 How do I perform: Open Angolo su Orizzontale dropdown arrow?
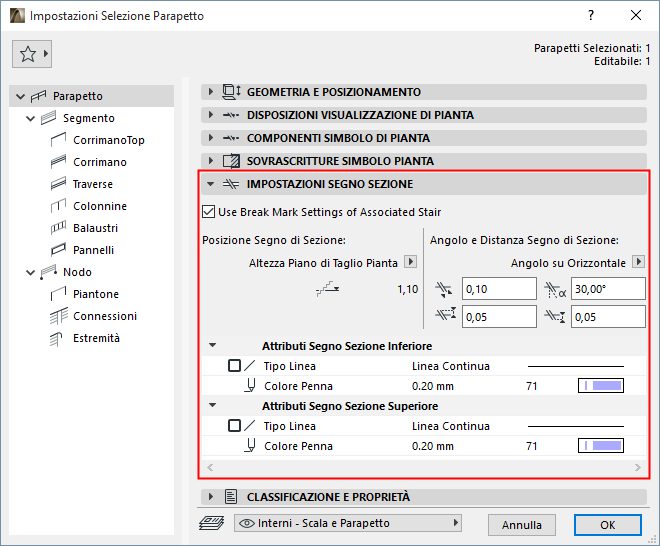[636, 263]
